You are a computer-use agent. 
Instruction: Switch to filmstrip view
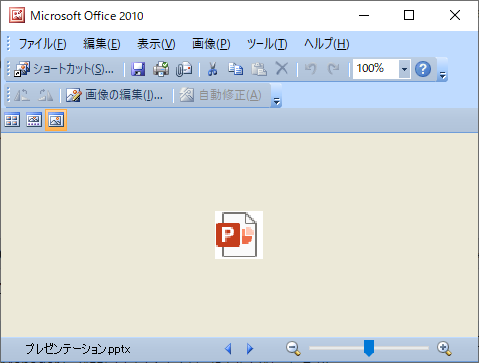tap(34, 120)
